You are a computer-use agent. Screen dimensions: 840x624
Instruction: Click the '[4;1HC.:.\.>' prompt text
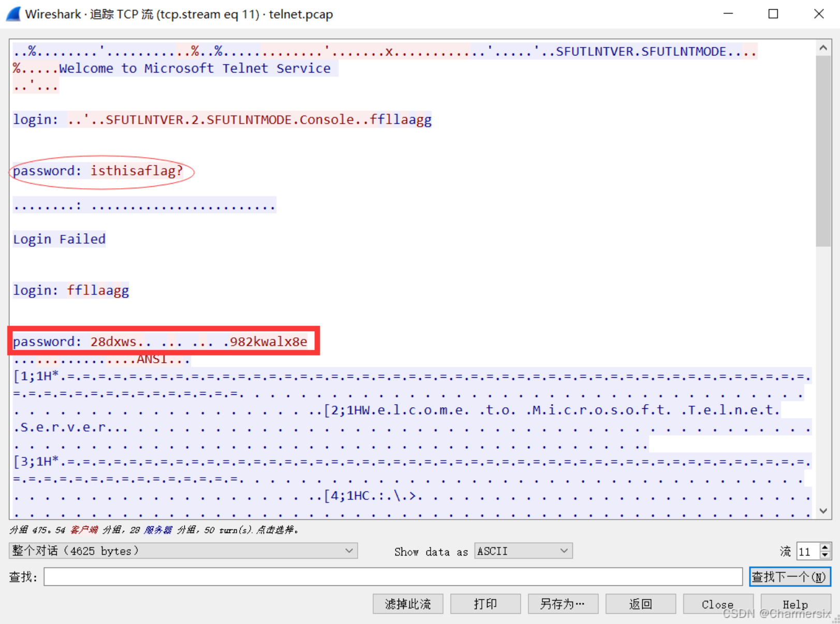click(370, 496)
